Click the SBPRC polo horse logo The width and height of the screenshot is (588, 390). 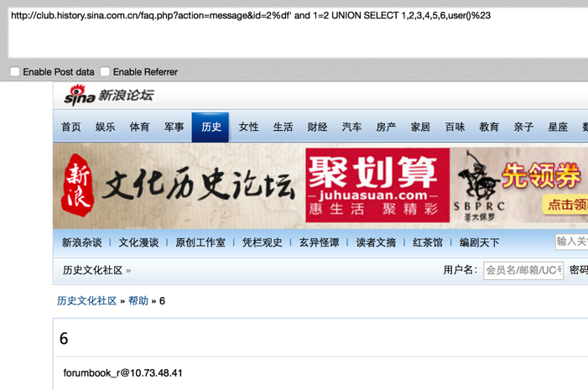coord(479,185)
